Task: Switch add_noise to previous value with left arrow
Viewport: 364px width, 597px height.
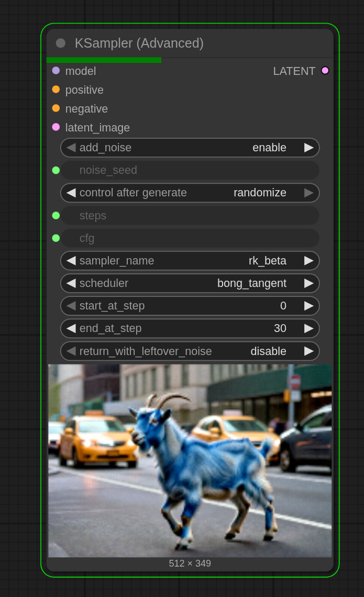Action: [x=71, y=148]
